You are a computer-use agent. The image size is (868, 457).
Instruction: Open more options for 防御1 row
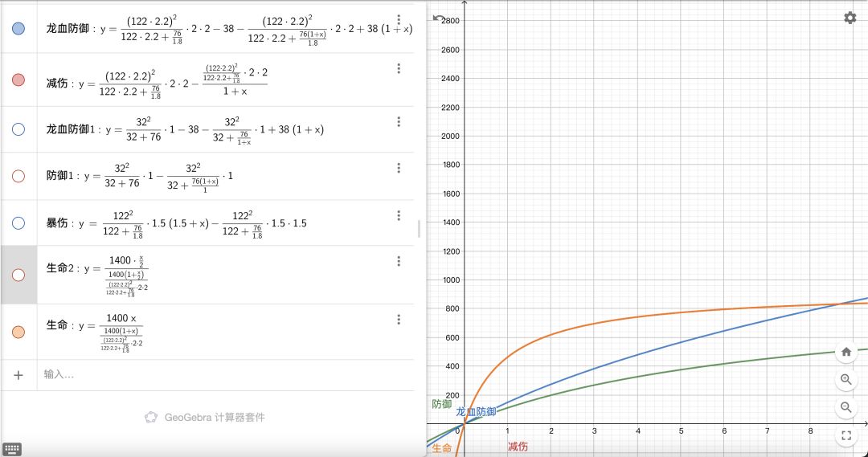tap(399, 168)
